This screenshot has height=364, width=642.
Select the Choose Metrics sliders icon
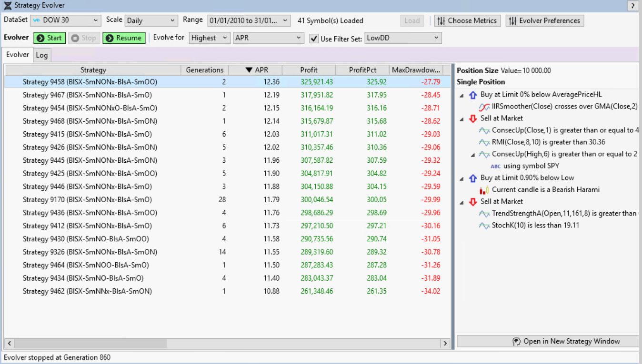441,20
